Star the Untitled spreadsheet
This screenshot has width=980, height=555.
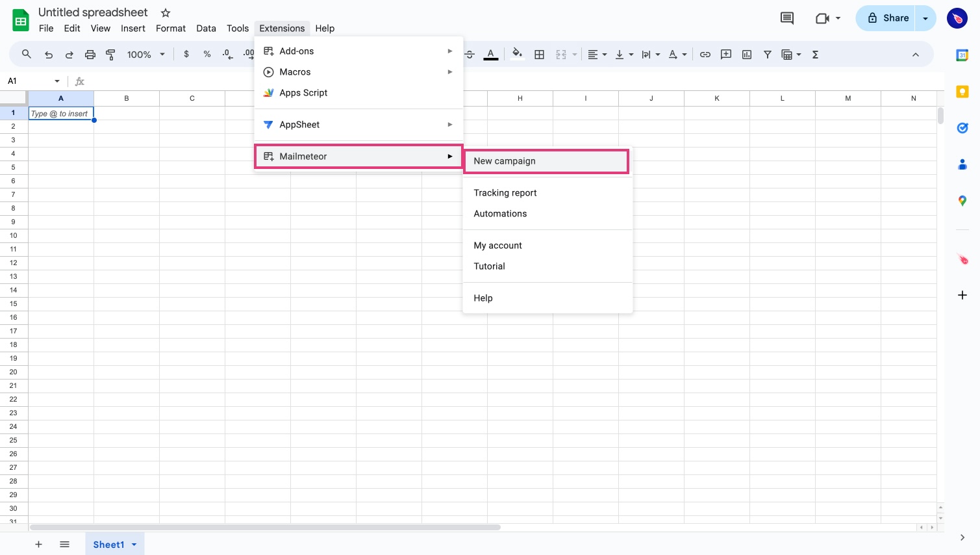point(166,13)
